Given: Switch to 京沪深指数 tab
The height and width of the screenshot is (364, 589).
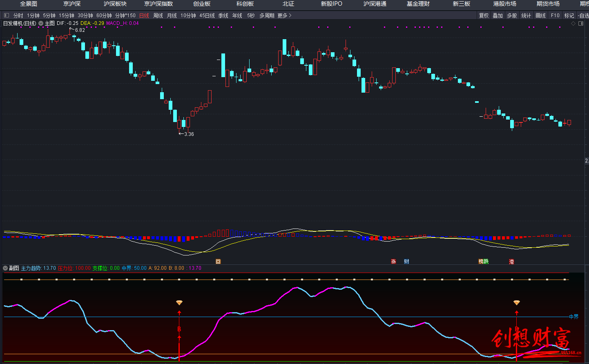Looking at the screenshot, I should click(x=158, y=4).
